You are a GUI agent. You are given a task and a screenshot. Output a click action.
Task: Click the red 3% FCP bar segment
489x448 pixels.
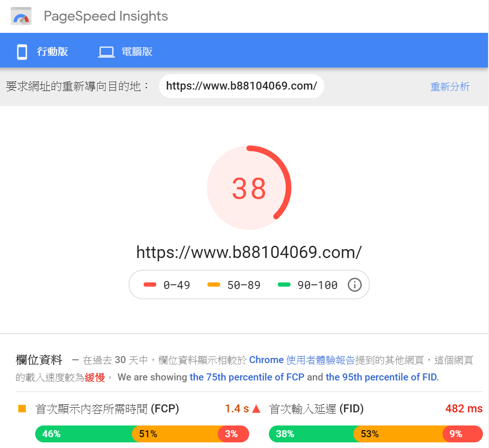(x=233, y=434)
